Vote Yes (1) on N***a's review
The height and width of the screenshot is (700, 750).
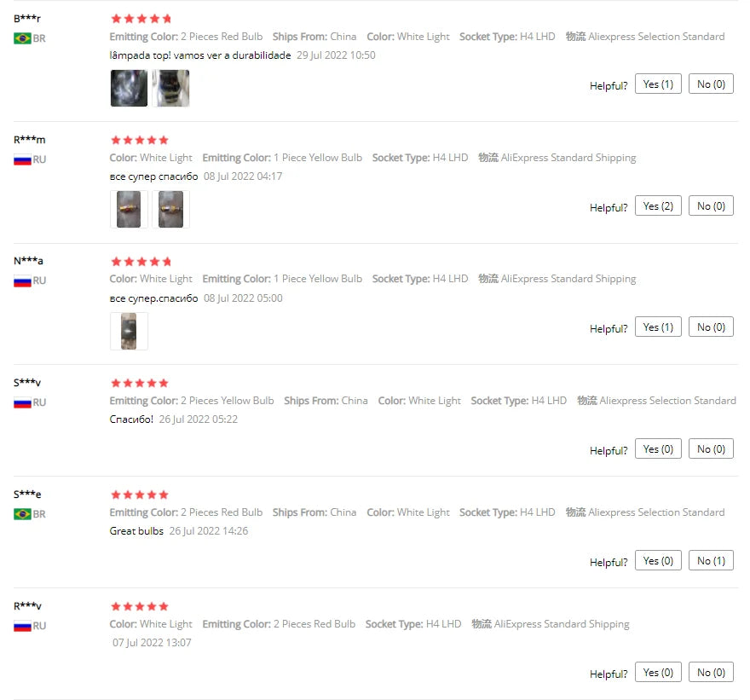(x=658, y=327)
